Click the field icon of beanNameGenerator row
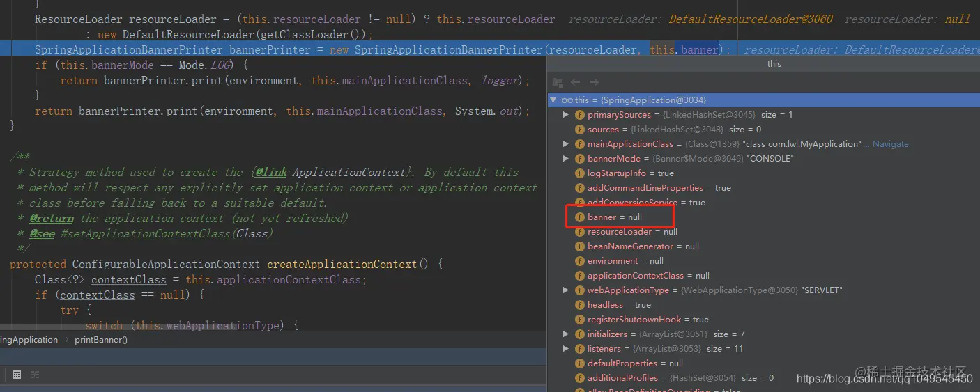The height and width of the screenshot is (392, 980). [580, 246]
